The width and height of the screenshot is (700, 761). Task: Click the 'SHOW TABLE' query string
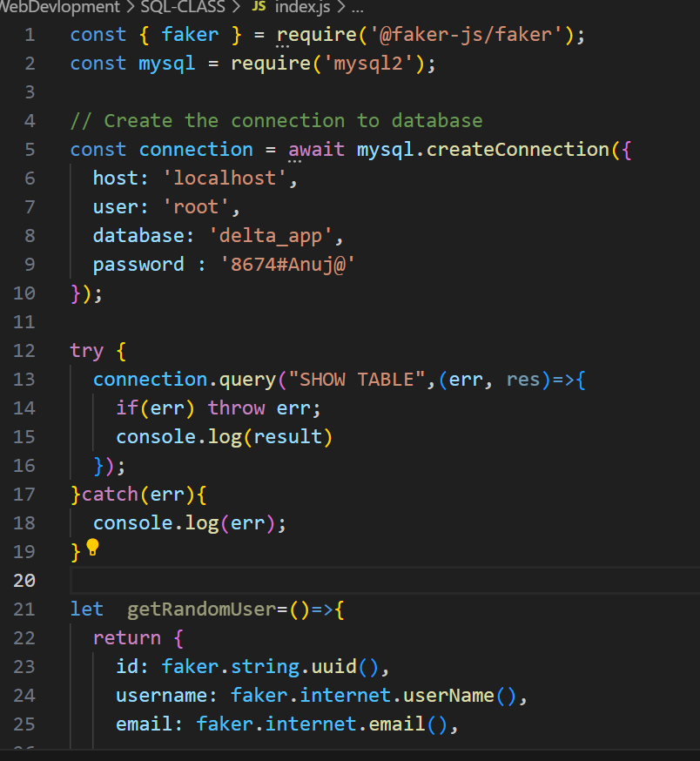click(x=357, y=380)
